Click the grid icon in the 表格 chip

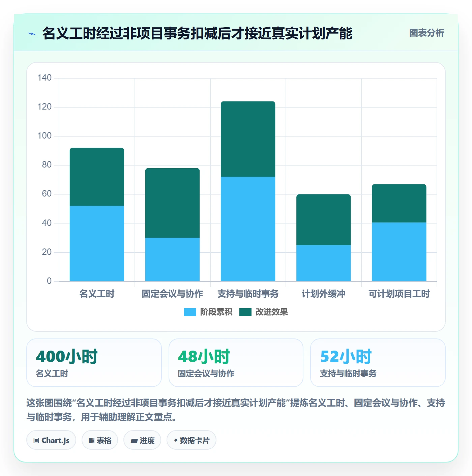point(91,441)
